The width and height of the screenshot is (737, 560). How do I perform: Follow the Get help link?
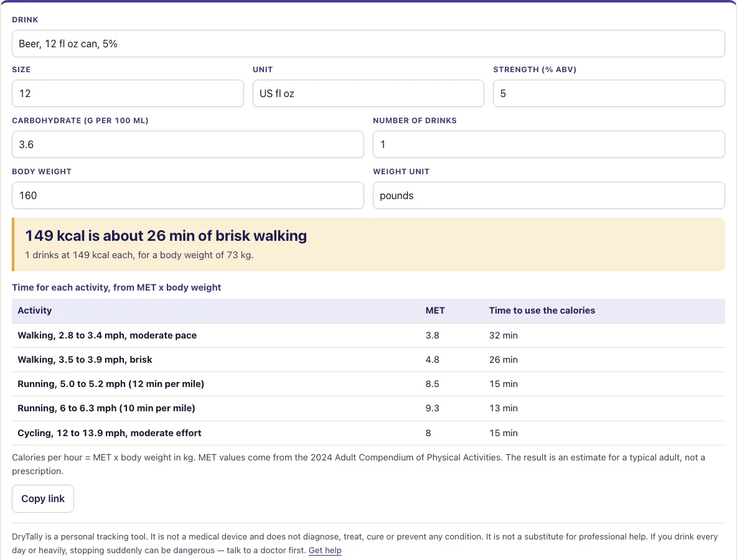[325, 550]
